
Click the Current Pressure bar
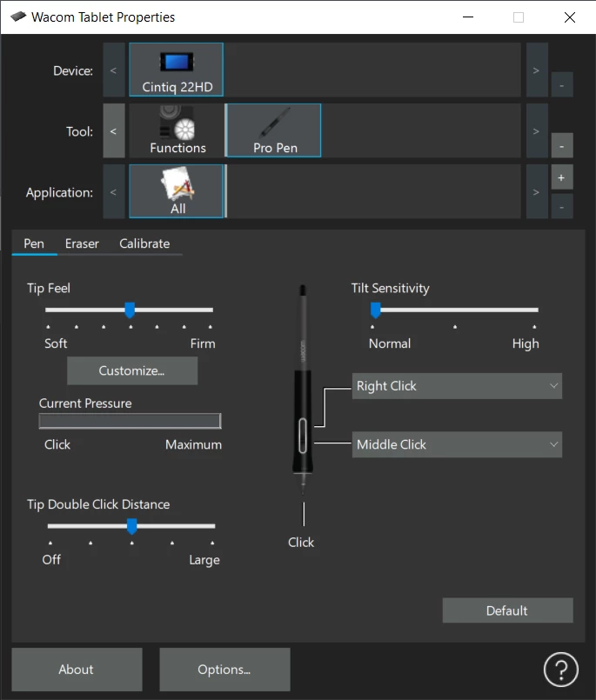(x=130, y=421)
